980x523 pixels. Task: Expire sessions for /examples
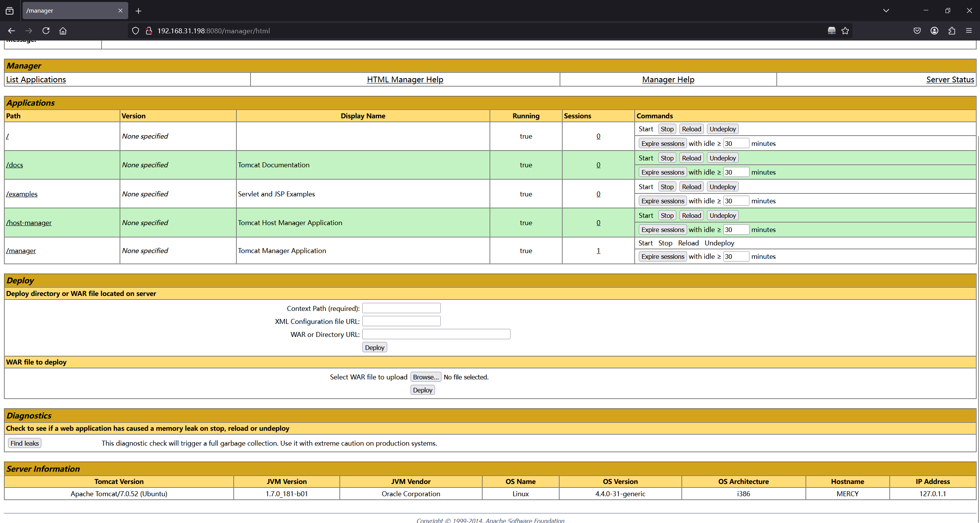pyautogui.click(x=663, y=201)
